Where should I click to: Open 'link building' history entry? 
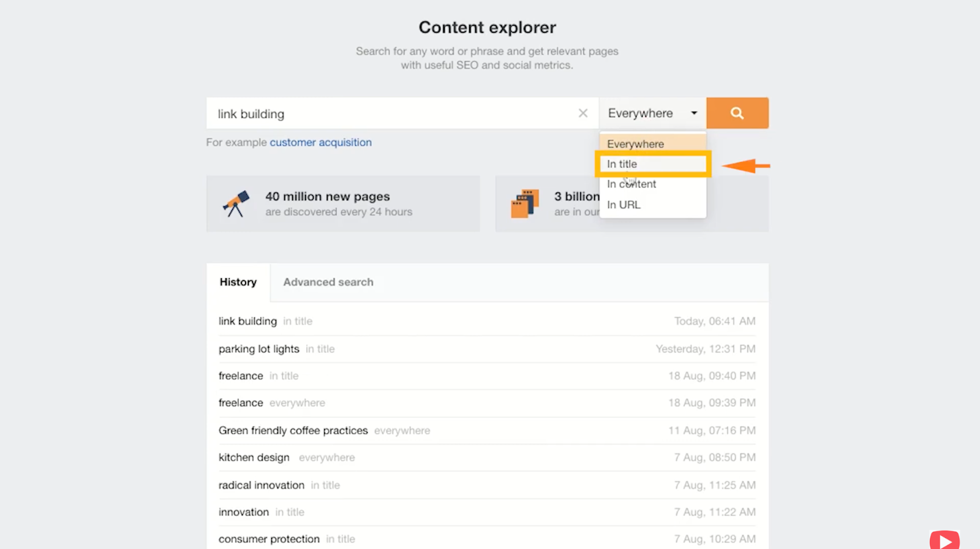click(x=247, y=321)
